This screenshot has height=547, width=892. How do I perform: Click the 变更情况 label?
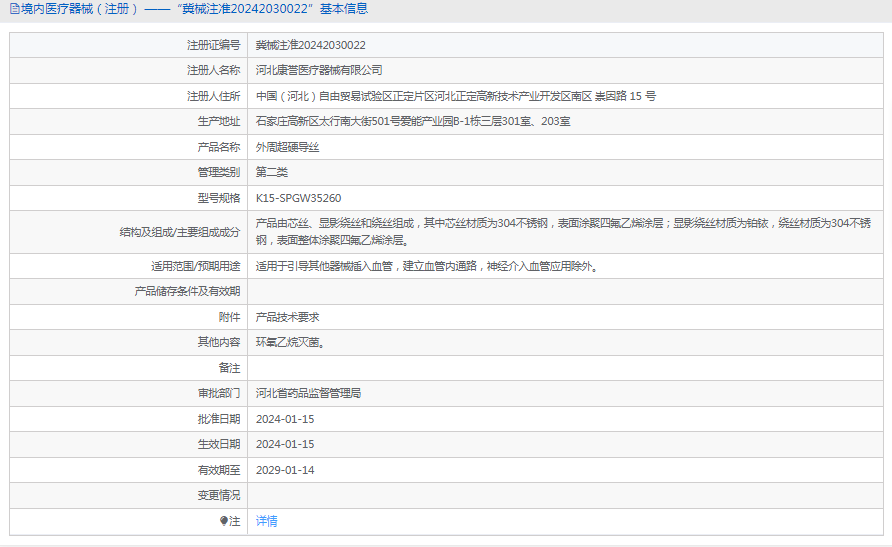218,495
